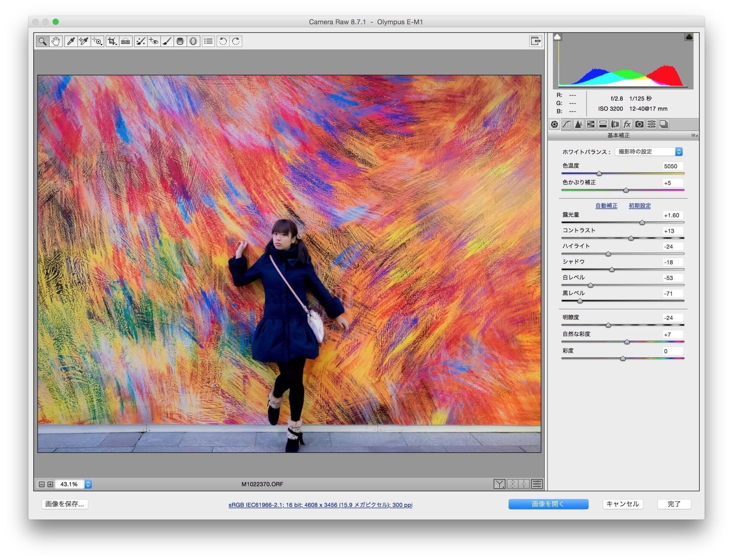Switch to the Effects (fx) tab
Image resolution: width=733 pixels, height=560 pixels.
tap(627, 124)
